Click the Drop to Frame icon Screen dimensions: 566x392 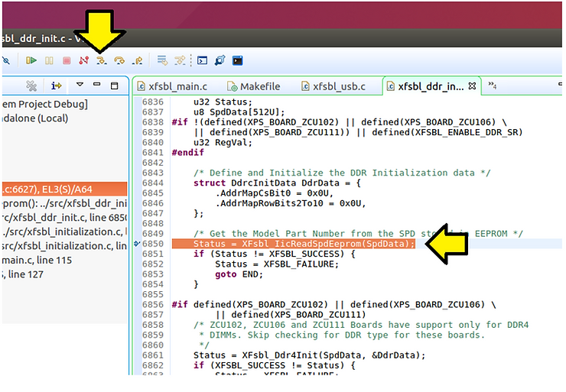pyautogui.click(x=162, y=60)
